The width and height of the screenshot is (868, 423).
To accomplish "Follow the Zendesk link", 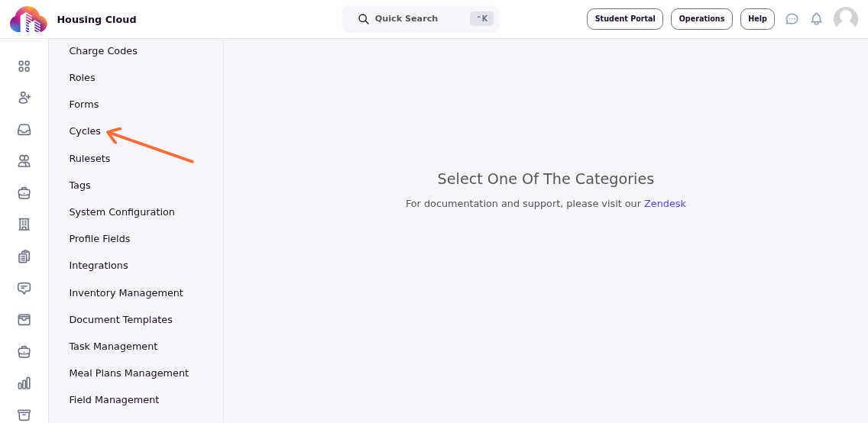I will point(665,203).
